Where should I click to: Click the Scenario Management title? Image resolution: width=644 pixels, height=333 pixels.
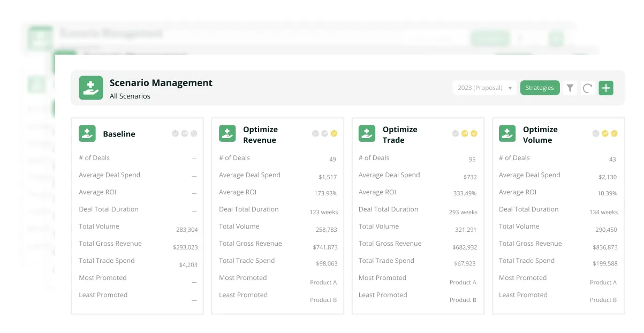click(161, 83)
